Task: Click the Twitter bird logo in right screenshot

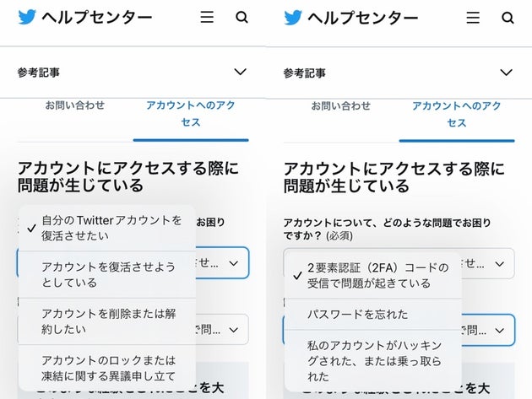Action: tap(293, 18)
